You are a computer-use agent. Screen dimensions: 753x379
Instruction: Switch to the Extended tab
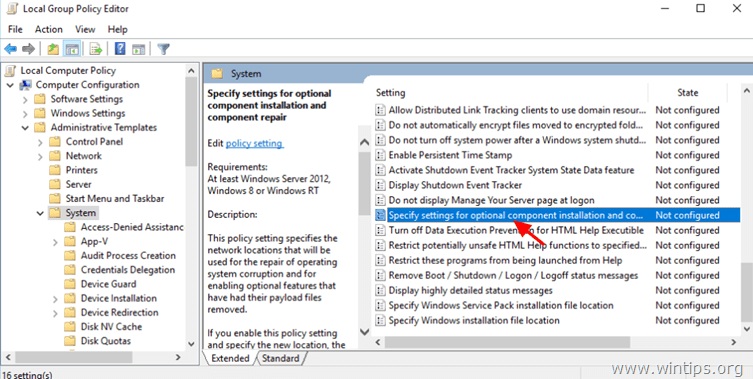coord(230,358)
